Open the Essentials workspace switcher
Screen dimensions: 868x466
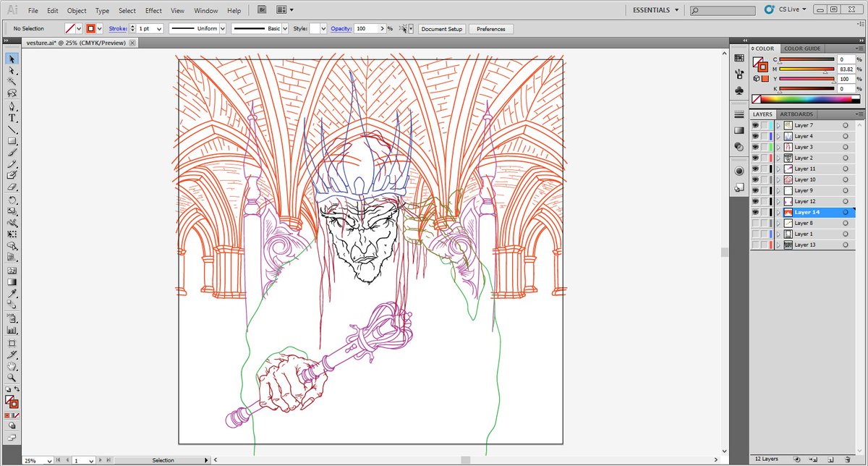[656, 10]
